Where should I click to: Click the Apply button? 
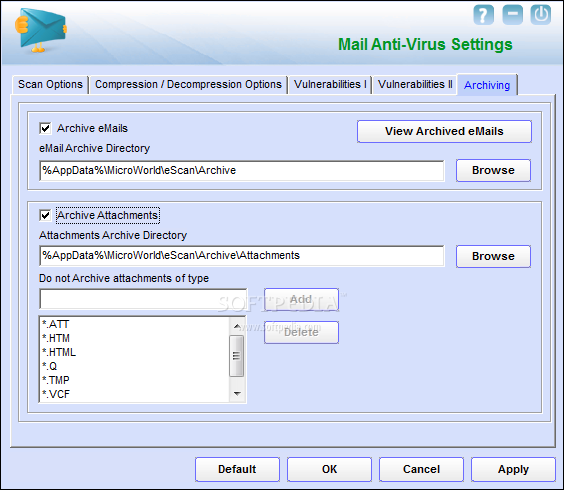[x=513, y=469]
